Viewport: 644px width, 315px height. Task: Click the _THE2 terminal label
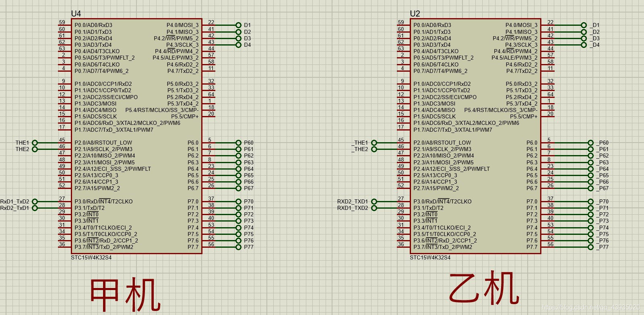click(x=359, y=149)
